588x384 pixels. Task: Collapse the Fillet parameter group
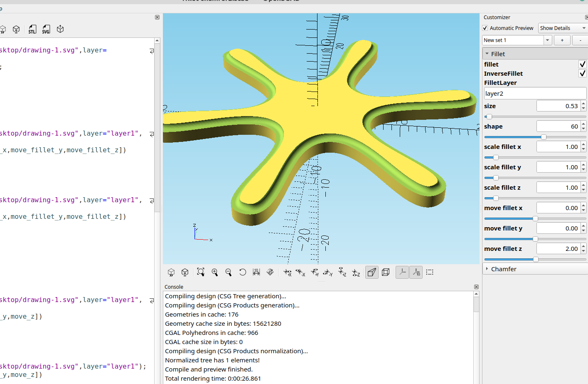487,53
